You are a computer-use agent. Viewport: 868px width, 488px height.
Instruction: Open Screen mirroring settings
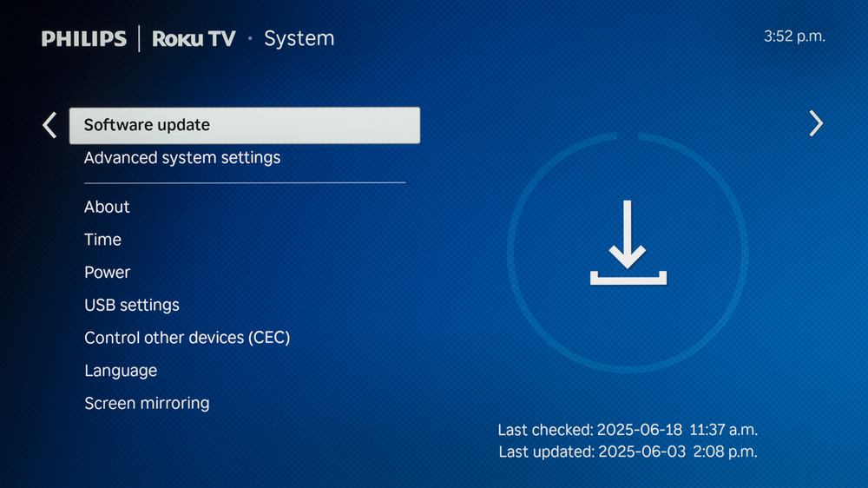tap(147, 403)
